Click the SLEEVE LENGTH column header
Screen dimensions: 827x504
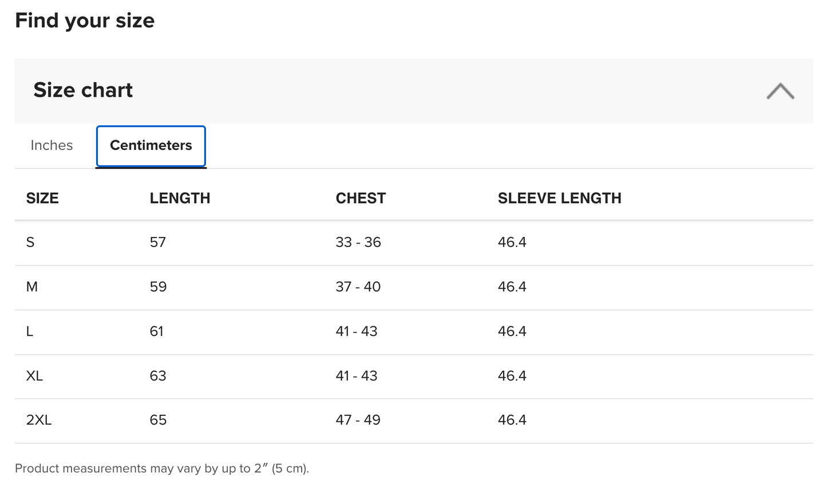pyautogui.click(x=559, y=198)
